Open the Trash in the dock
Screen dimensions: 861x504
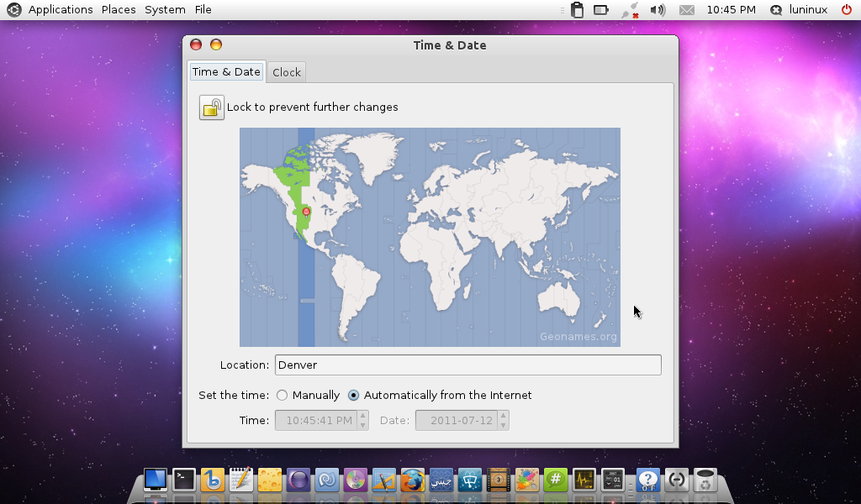pos(705,480)
